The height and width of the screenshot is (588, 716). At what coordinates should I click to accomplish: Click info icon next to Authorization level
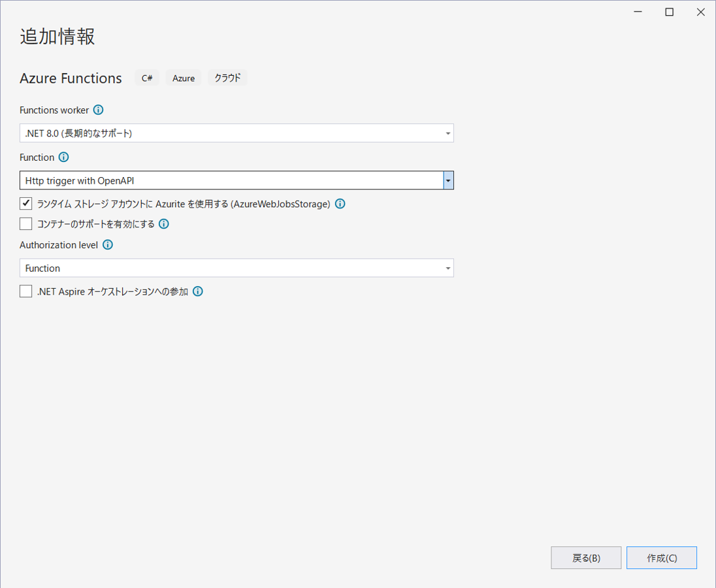click(x=108, y=245)
